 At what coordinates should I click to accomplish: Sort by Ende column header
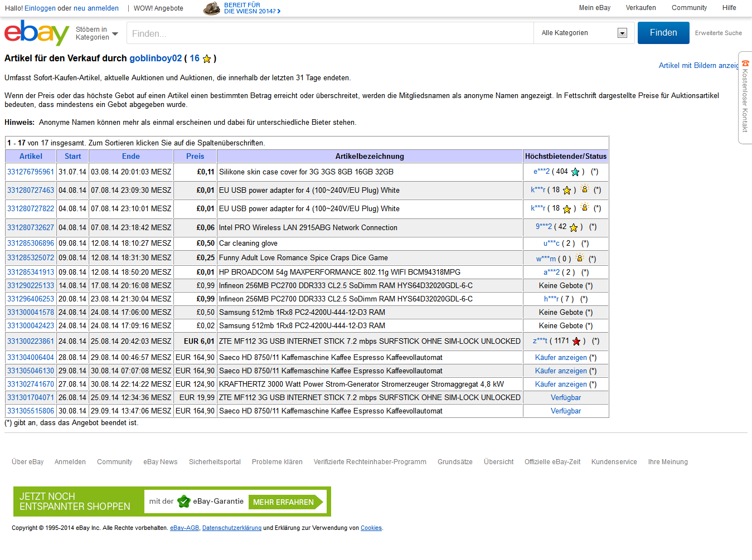point(131,157)
